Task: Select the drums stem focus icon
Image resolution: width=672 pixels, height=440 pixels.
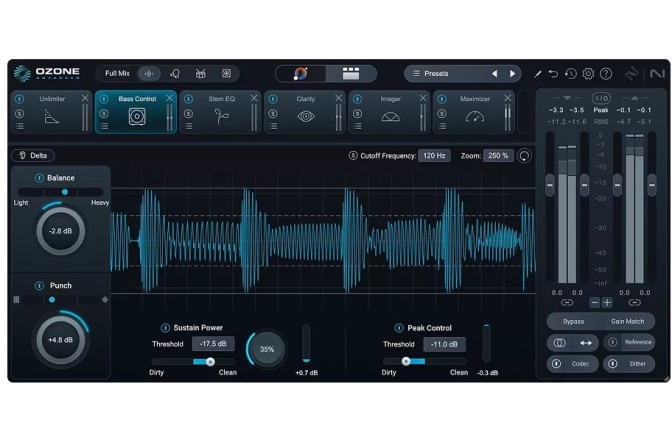Action: 200,74
